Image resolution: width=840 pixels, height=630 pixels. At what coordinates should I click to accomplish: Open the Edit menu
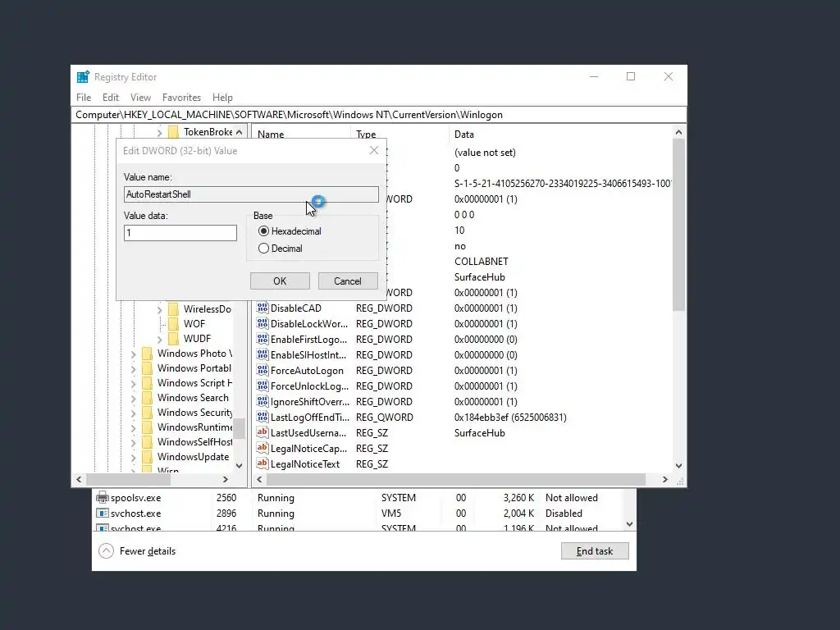coord(111,98)
